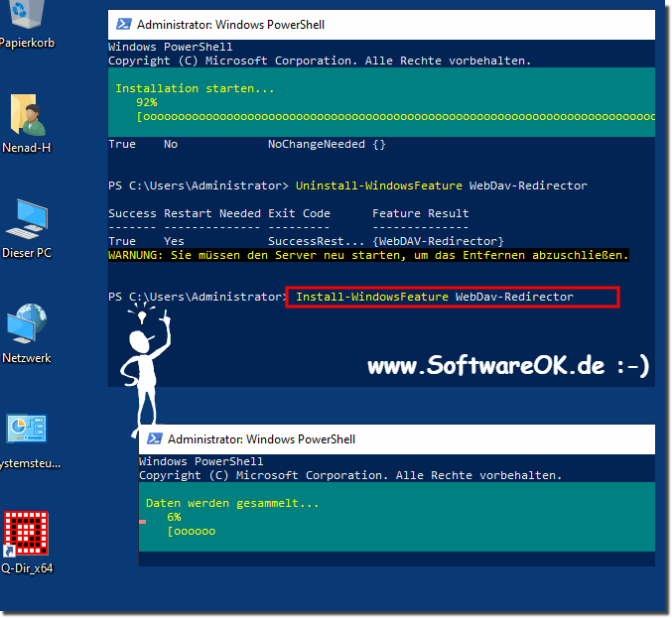Image resolution: width=672 pixels, height=618 pixels.
Task: Open the Dieser PC desktop icon
Action: [x=27, y=219]
